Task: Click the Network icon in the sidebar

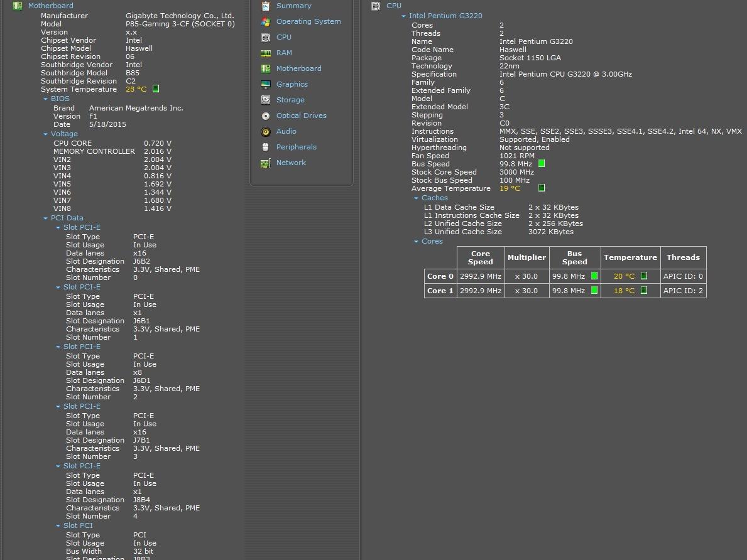Action: (266, 163)
